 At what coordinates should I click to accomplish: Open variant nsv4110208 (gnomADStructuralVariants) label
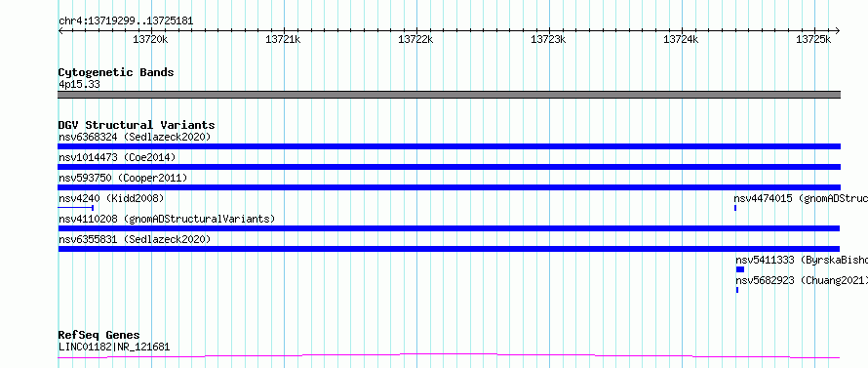(167, 219)
